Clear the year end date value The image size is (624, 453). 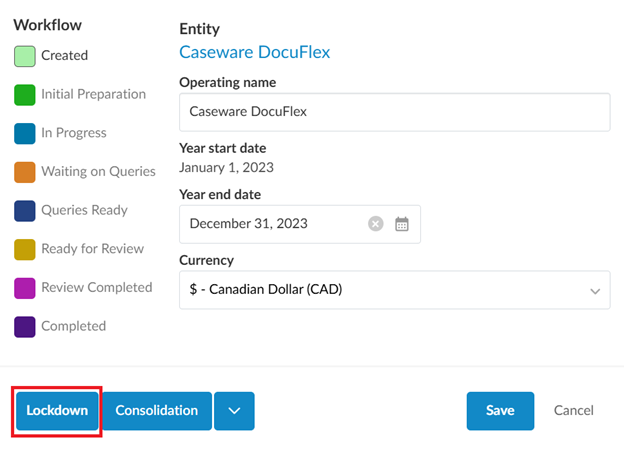[376, 224]
